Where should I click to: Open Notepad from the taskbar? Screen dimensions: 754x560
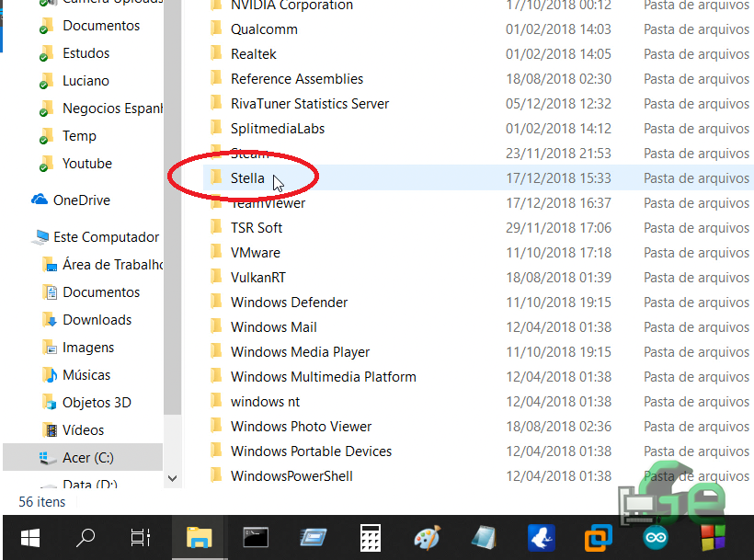point(484,537)
